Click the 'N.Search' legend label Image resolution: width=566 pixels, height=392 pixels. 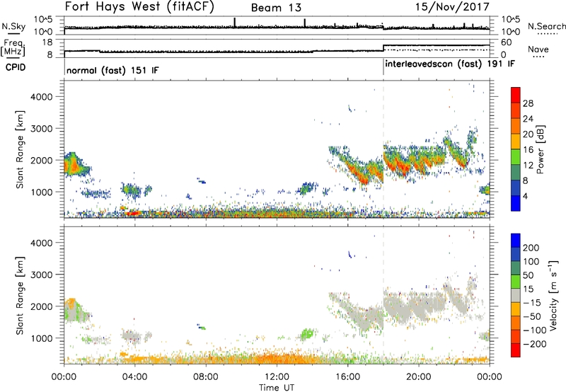pos(546,26)
